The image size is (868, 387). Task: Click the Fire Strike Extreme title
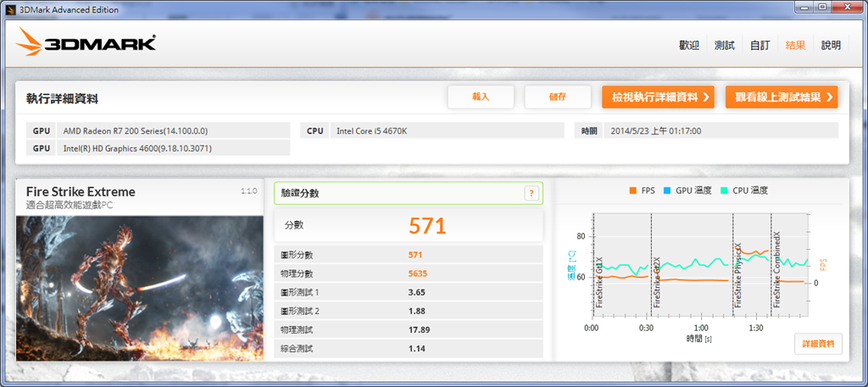pyautogui.click(x=81, y=192)
